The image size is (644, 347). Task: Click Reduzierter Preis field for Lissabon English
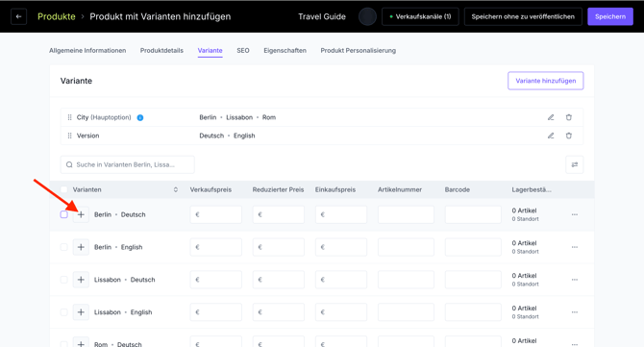tap(279, 312)
